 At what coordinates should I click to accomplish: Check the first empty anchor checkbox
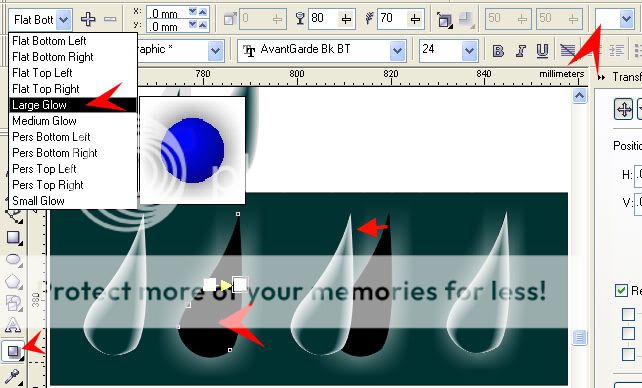pos(628,314)
